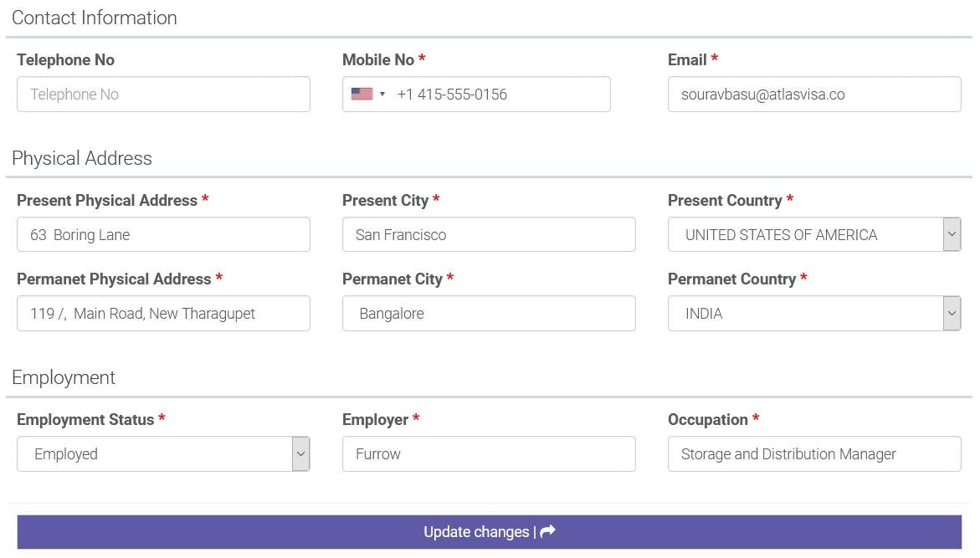Click the Occupation input field
Viewport: 980px width, 558px height.
(813, 454)
